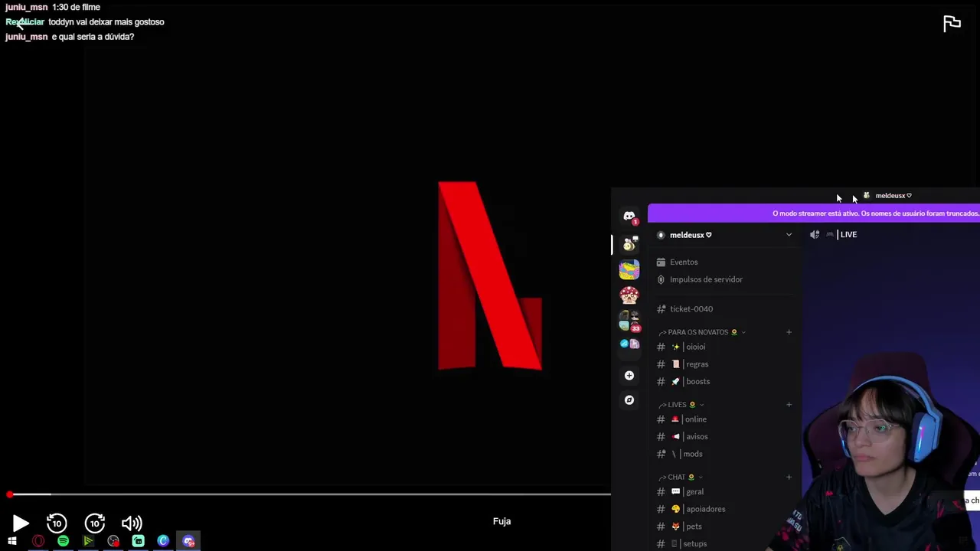Screen dimensions: 980x551
Task: Open Discord server discovery compass
Action: (x=629, y=400)
